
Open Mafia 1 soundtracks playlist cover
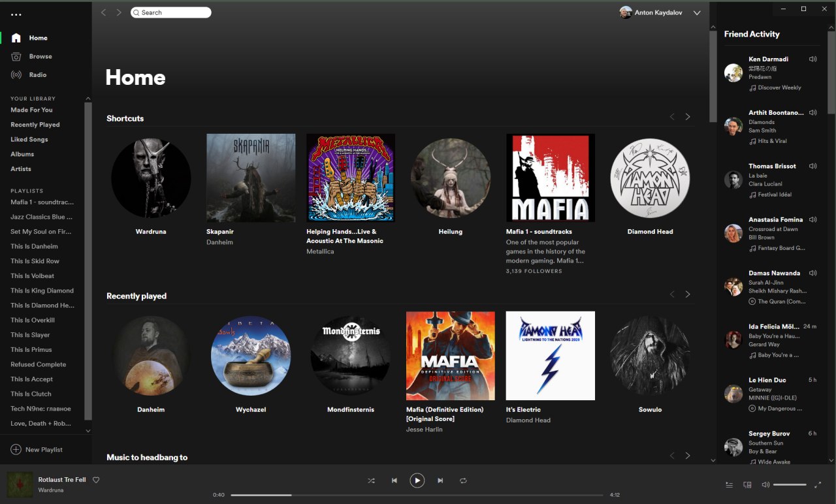pyautogui.click(x=551, y=178)
